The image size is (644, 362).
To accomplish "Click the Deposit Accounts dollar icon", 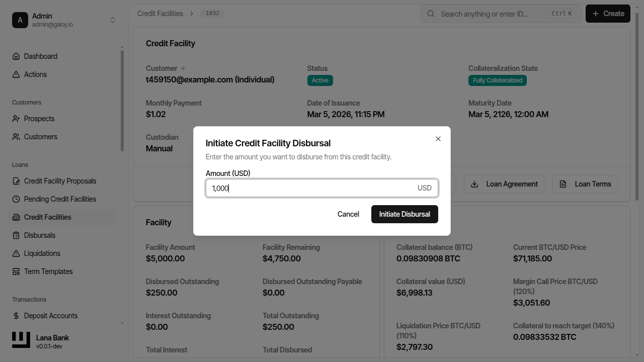I will click(x=16, y=316).
